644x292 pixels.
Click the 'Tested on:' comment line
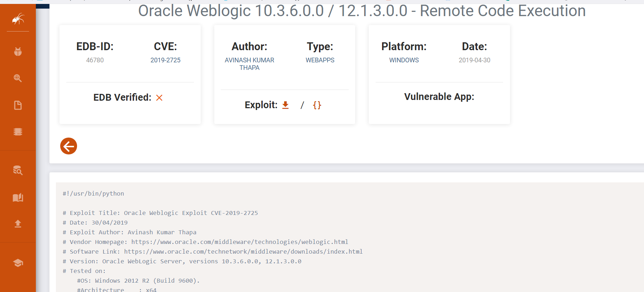pyautogui.click(x=84, y=271)
